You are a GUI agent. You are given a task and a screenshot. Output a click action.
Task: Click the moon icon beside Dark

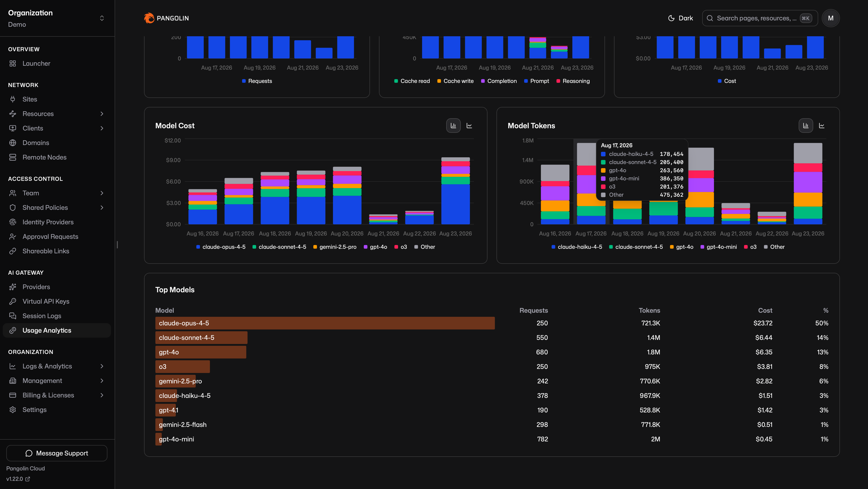pos(671,18)
